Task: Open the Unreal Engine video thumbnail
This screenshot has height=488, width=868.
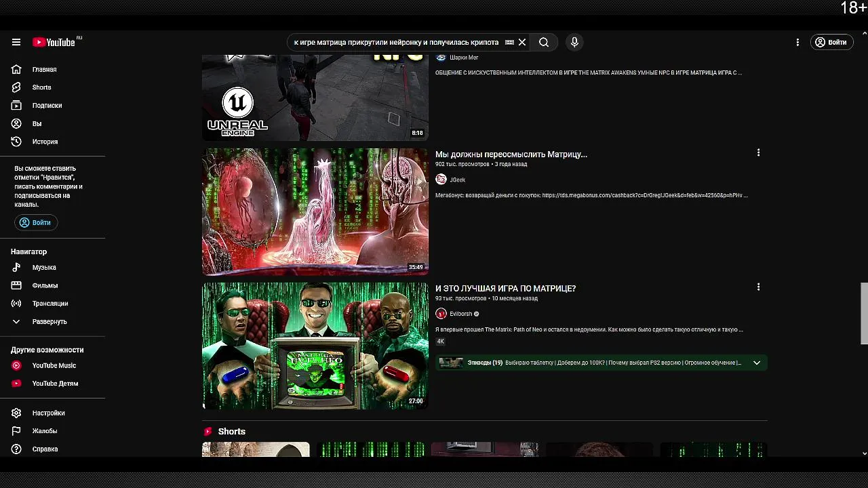Action: click(x=315, y=98)
